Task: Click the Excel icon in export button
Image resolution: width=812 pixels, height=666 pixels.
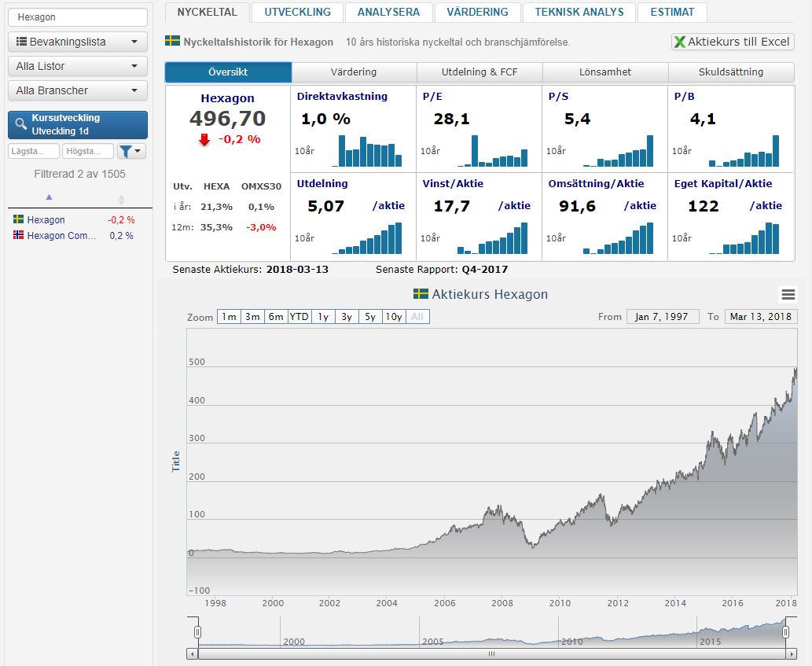Action: [679, 42]
